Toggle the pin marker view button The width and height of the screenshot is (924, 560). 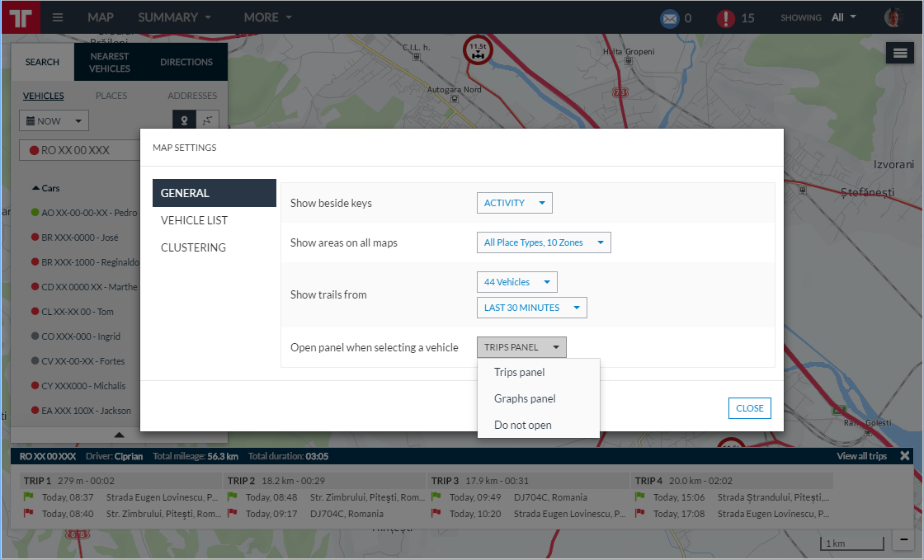click(184, 120)
